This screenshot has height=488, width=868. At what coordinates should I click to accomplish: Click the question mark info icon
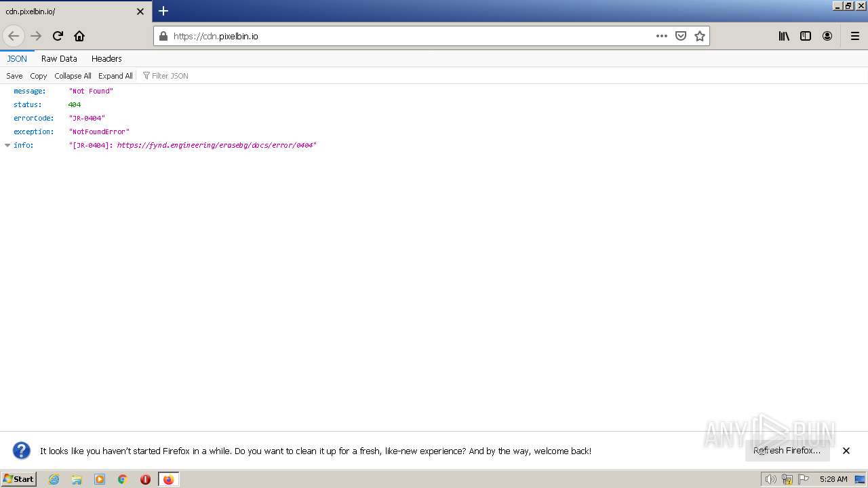point(22,451)
